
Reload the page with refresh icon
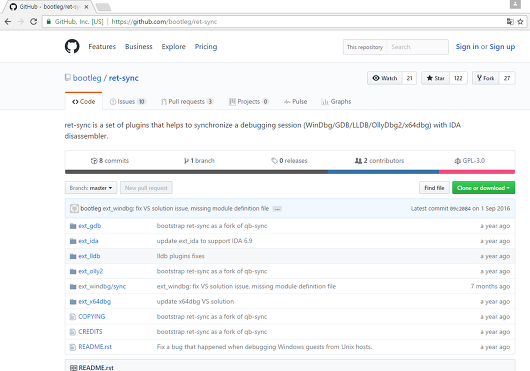click(33, 22)
